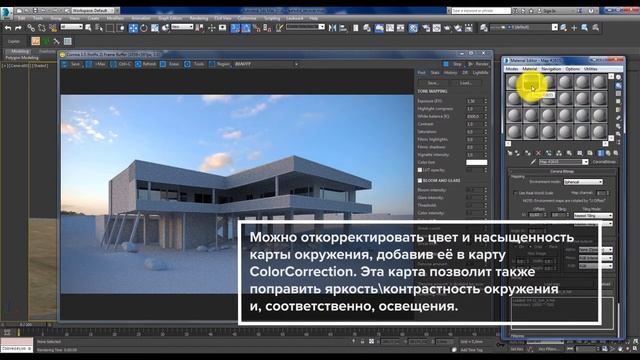Screen dimensions: 640x360
Task: Click the search keyword or phrase field
Action: [x=481, y=11]
